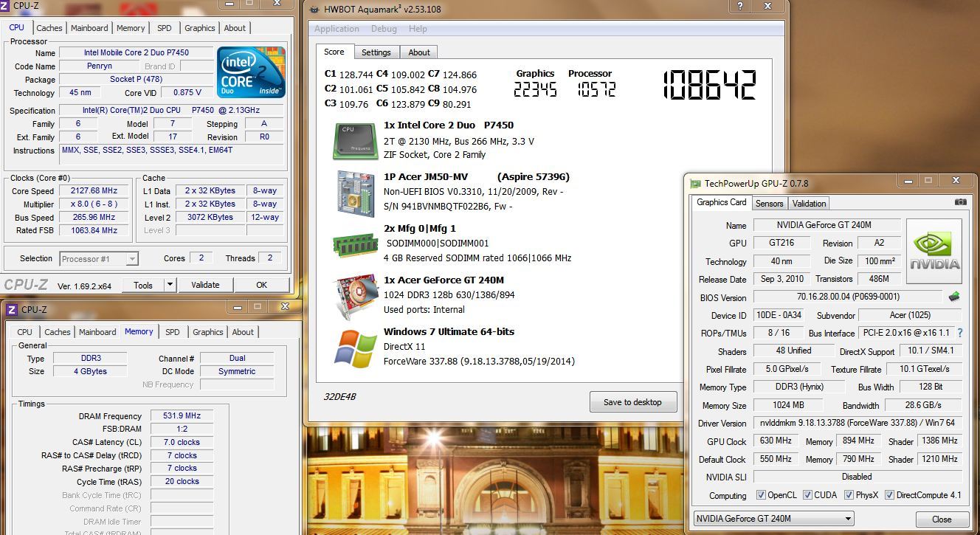Click the checksum text 32DE4B
The image size is (980, 535).
(x=340, y=396)
